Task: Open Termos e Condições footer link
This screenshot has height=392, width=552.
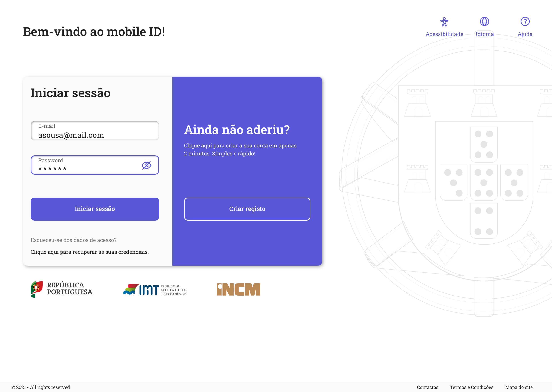Action: [472, 387]
